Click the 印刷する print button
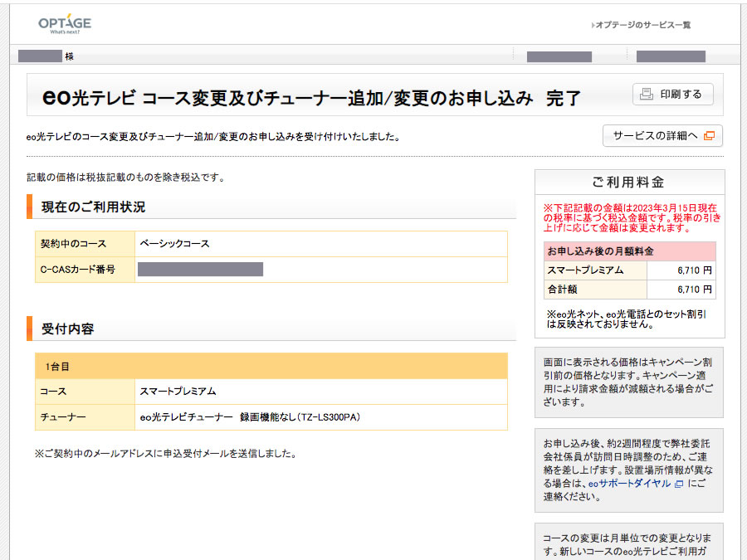The height and width of the screenshot is (560, 747). [x=672, y=95]
